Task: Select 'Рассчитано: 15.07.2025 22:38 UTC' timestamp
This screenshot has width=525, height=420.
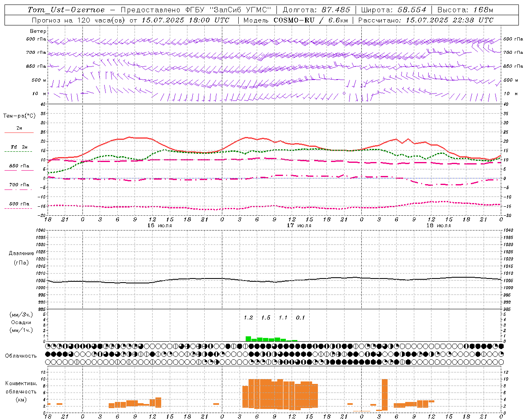Action: tap(426, 20)
